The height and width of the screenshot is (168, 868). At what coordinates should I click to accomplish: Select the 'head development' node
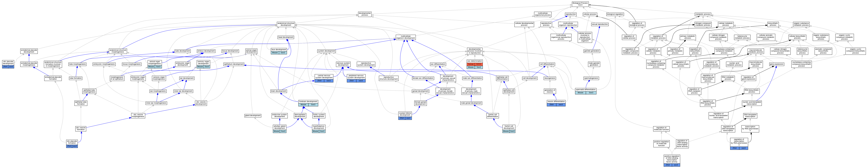(x=286, y=37)
